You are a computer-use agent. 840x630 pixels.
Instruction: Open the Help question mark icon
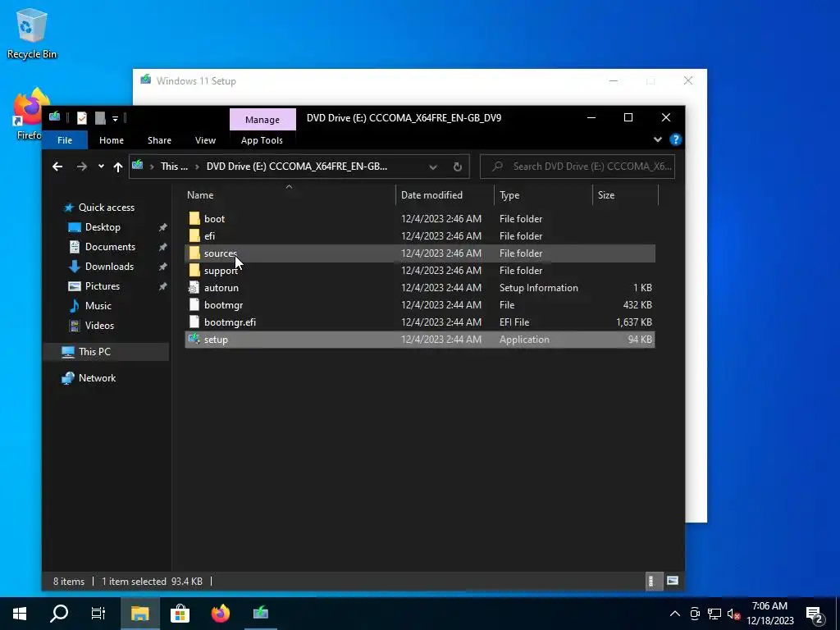pyautogui.click(x=675, y=139)
